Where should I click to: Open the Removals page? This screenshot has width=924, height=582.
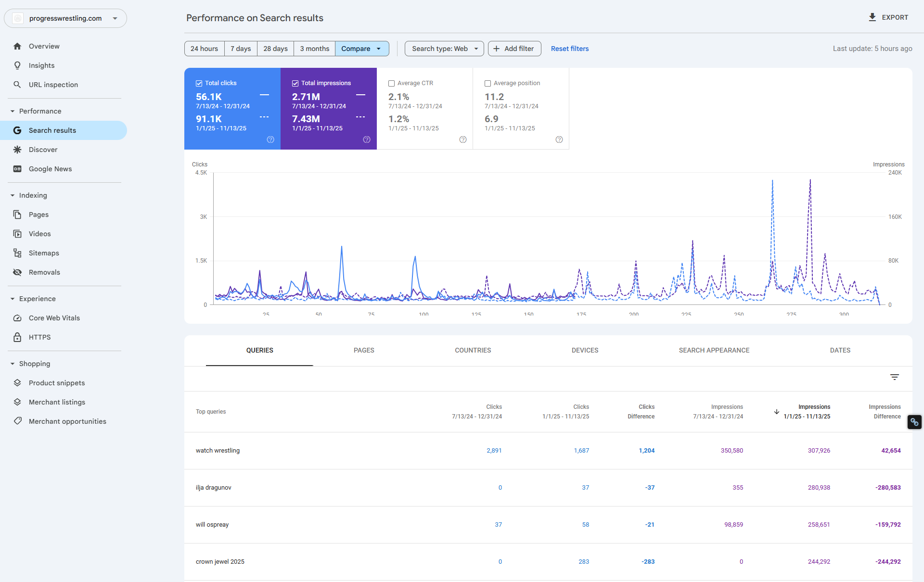pos(44,272)
